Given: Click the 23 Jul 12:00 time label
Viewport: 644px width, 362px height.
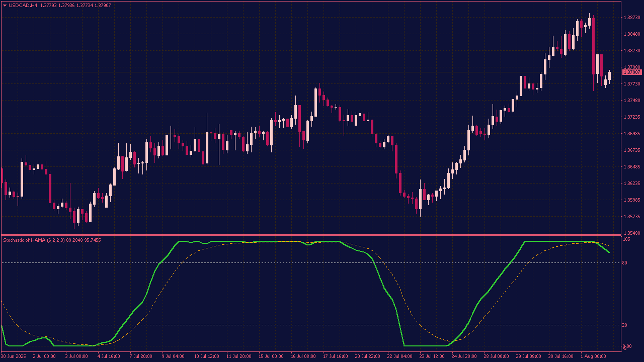Looking at the screenshot, I should (x=432, y=356).
